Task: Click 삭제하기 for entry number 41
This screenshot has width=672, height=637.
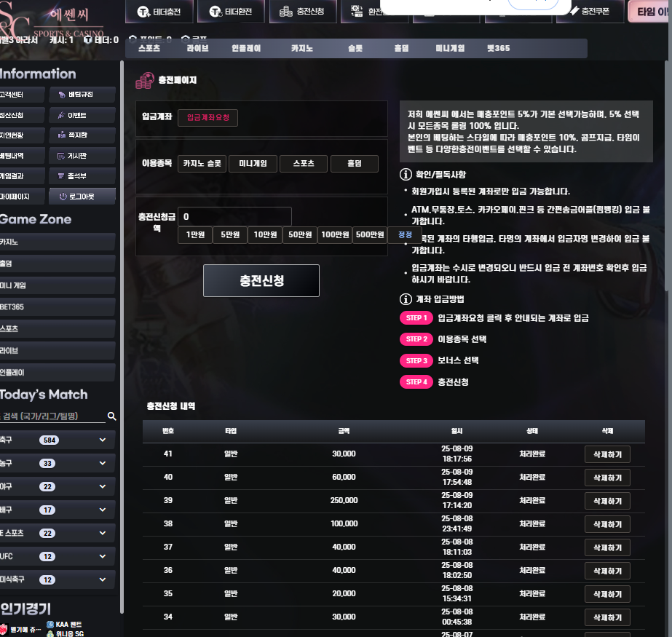Action: pos(606,455)
